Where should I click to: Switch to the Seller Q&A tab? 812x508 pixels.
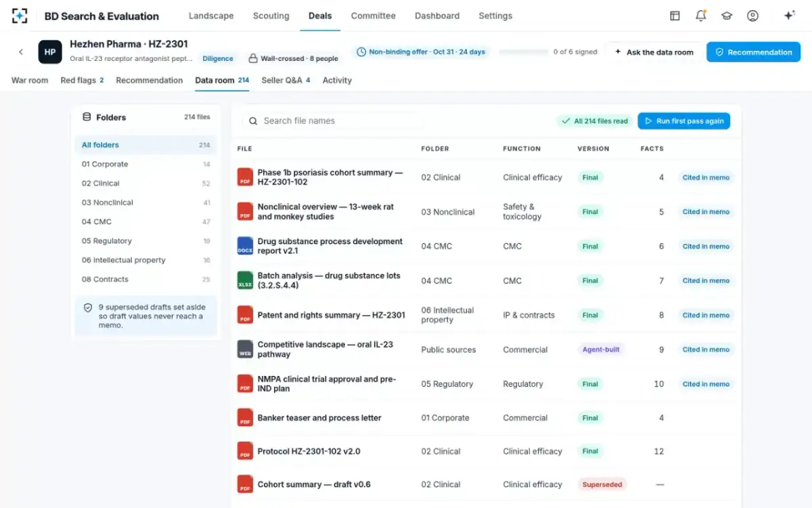click(x=286, y=80)
